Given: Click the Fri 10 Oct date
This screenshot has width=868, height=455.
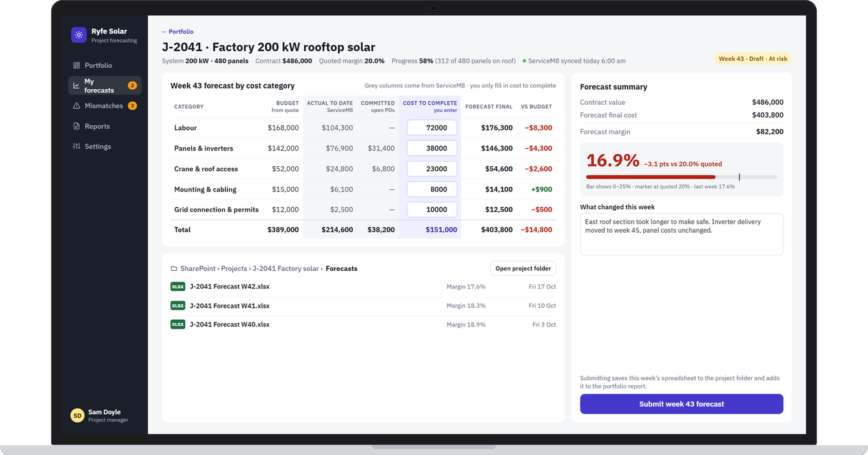Looking at the screenshot, I should 542,306.
